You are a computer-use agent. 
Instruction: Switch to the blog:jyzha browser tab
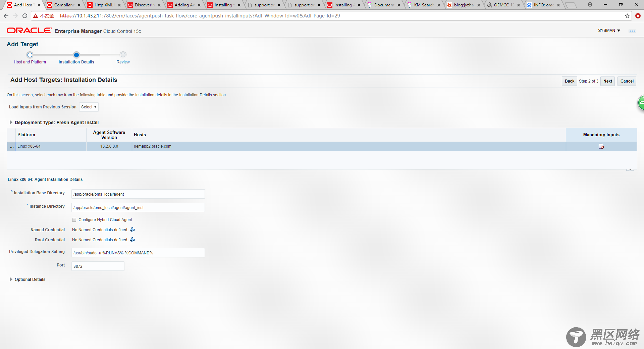click(464, 5)
